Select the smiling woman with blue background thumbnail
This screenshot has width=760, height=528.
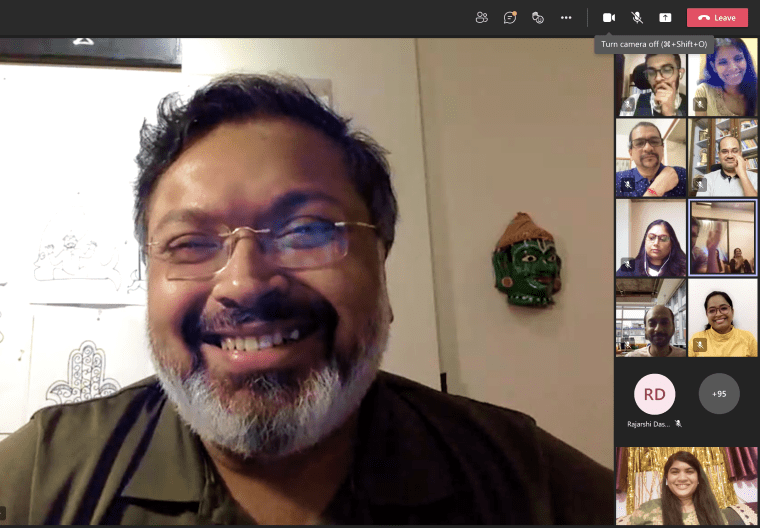(x=722, y=78)
